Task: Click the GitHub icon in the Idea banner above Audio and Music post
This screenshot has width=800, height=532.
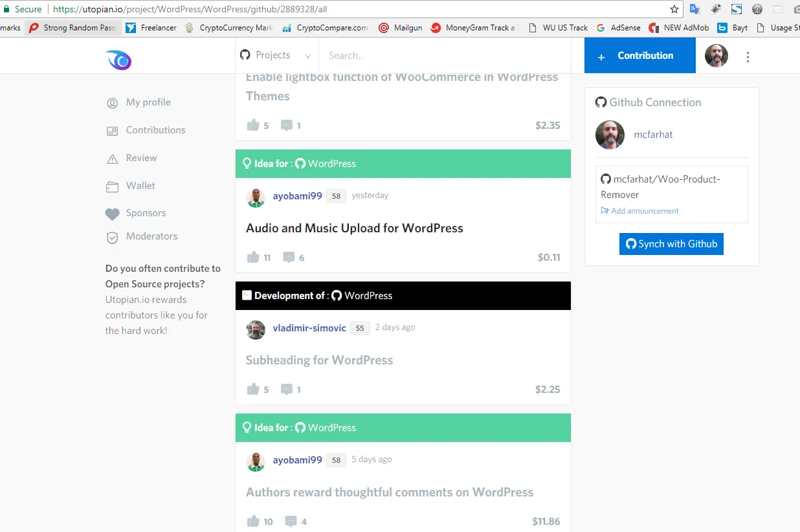Action: (300, 164)
